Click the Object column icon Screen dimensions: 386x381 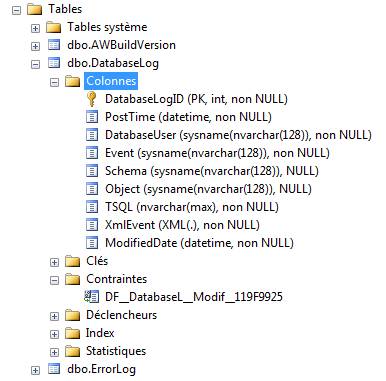[92, 189]
